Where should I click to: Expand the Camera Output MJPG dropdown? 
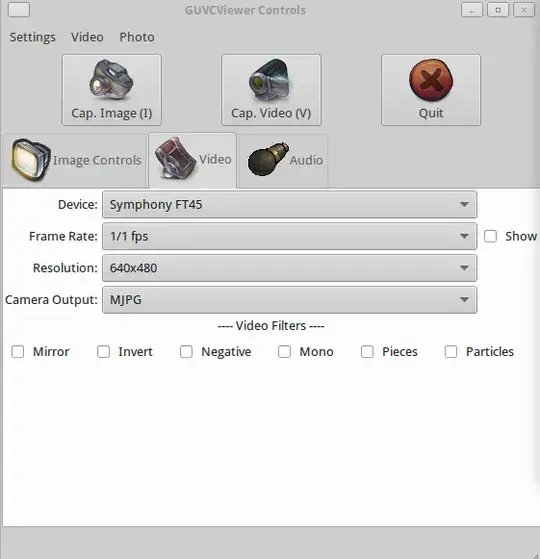289,299
